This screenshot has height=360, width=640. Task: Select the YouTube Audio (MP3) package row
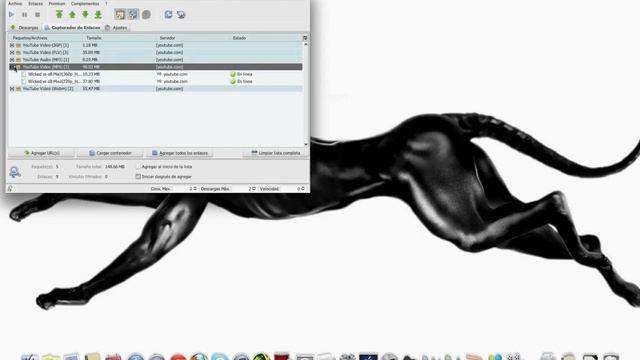coord(156,60)
